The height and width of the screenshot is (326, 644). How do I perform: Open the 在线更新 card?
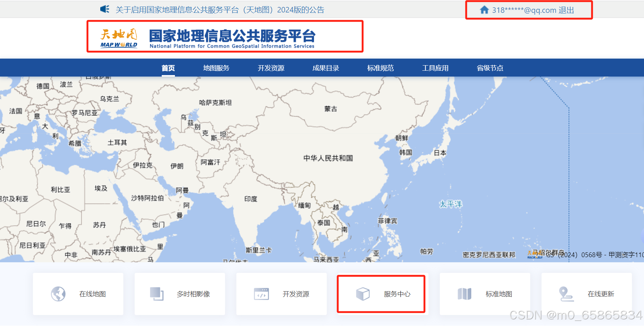587,294
